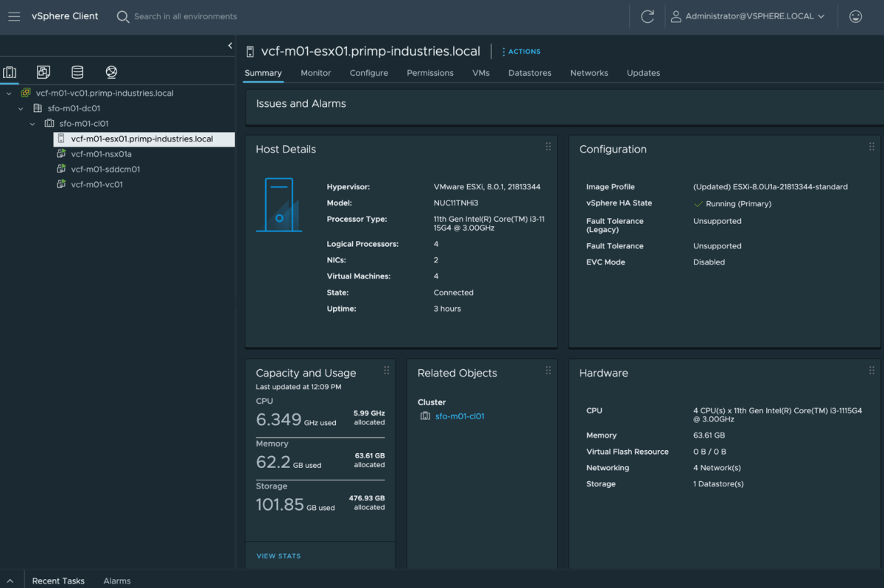884x588 pixels.
Task: Click the Uptime value 3 hours
Action: pyautogui.click(x=447, y=309)
